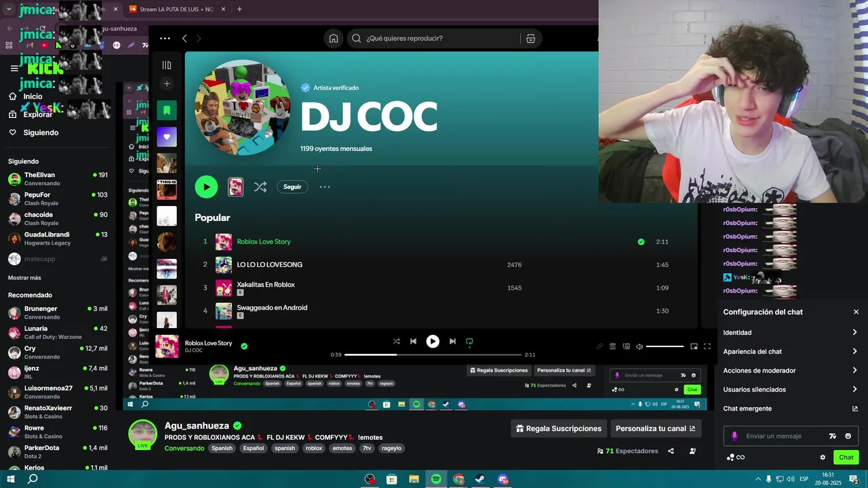Image resolution: width=868 pixels, height=488 pixels.
Task: Skip to previous track in Spotify player
Action: point(413,342)
